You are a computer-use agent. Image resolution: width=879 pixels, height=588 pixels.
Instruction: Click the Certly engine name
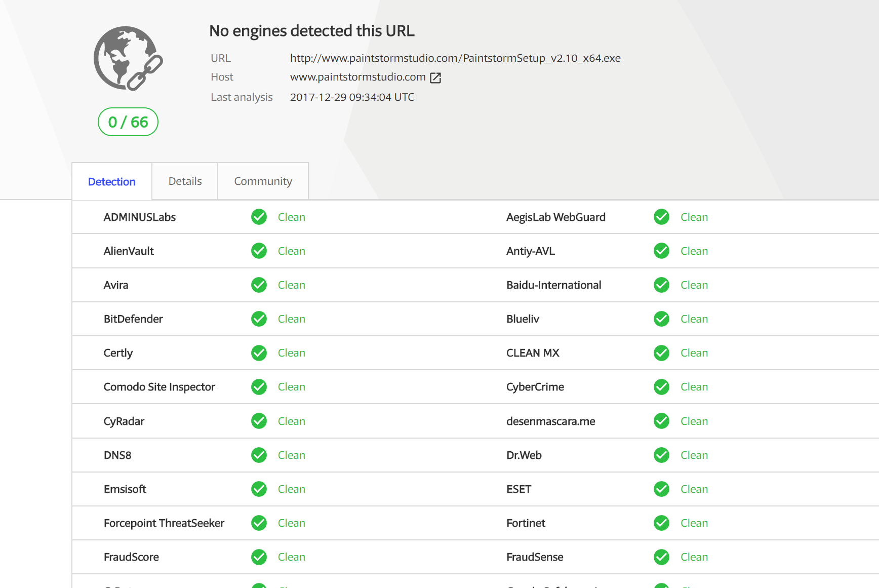[x=118, y=353]
